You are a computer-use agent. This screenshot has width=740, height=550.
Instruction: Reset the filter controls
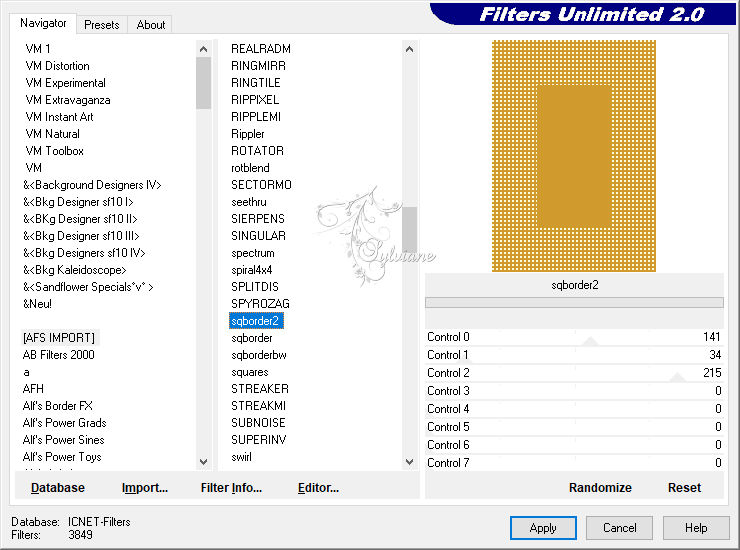pyautogui.click(x=684, y=488)
